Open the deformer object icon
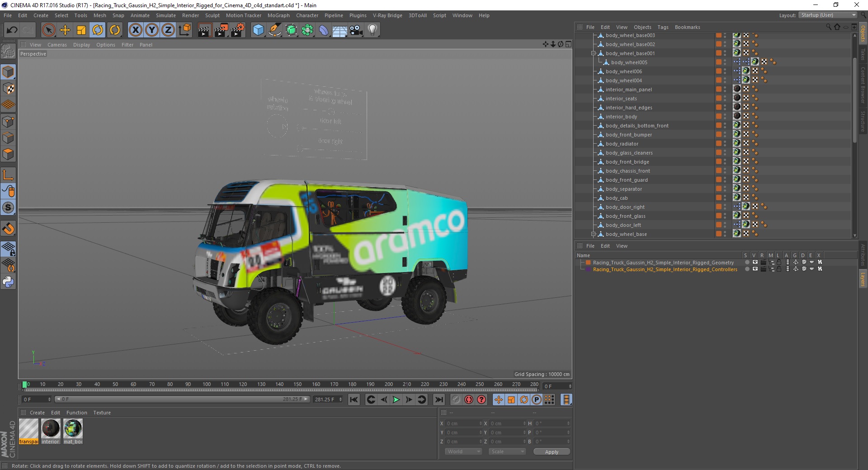The width and height of the screenshot is (868, 470). [324, 30]
